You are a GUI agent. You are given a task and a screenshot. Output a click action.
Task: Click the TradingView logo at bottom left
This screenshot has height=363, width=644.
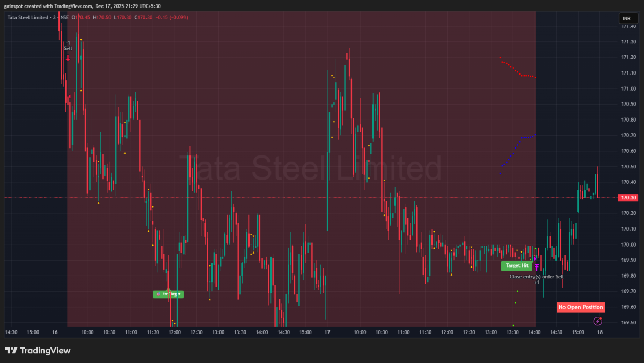[38, 351]
